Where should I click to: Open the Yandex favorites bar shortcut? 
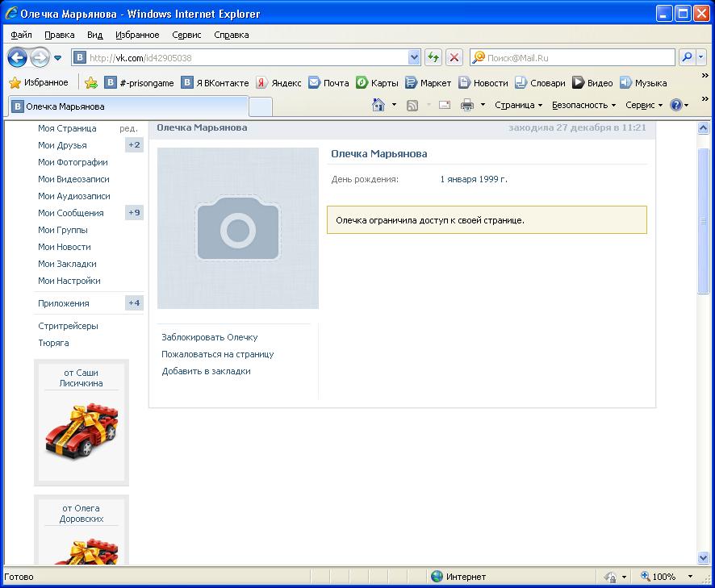278,82
